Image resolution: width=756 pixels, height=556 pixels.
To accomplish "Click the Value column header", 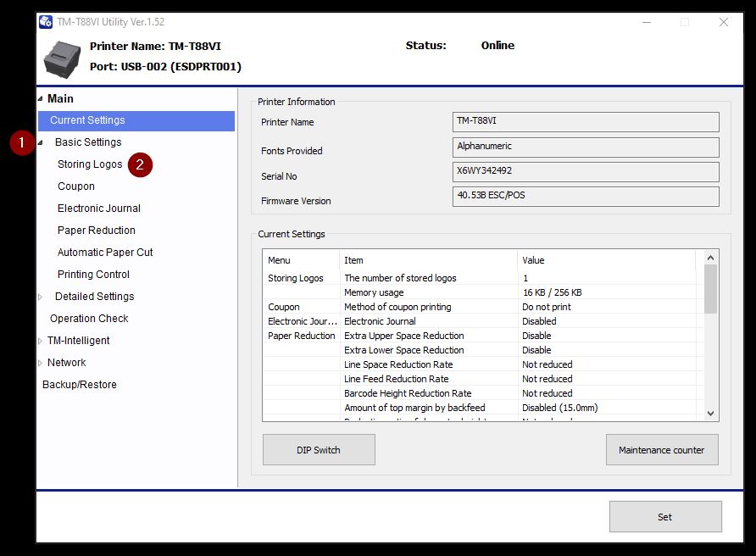I will 607,260.
